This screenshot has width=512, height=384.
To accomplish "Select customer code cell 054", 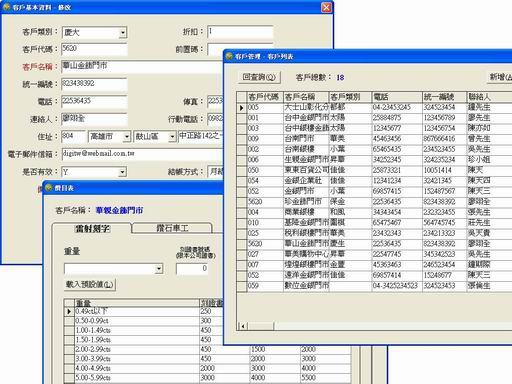I will pyautogui.click(x=265, y=181).
